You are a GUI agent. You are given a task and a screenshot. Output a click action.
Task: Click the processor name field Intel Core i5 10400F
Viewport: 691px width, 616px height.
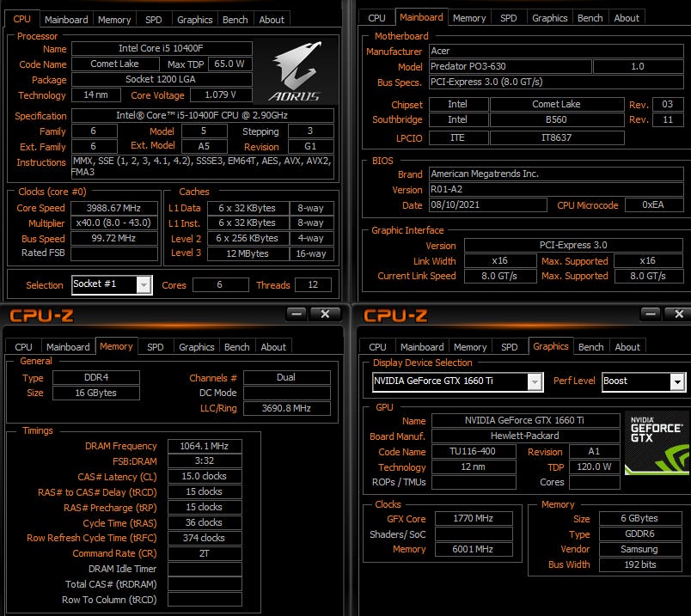(x=162, y=48)
